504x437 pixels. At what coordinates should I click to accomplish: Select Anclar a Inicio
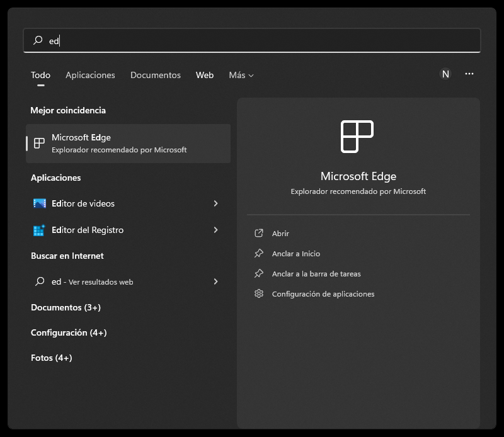pyautogui.click(x=296, y=254)
